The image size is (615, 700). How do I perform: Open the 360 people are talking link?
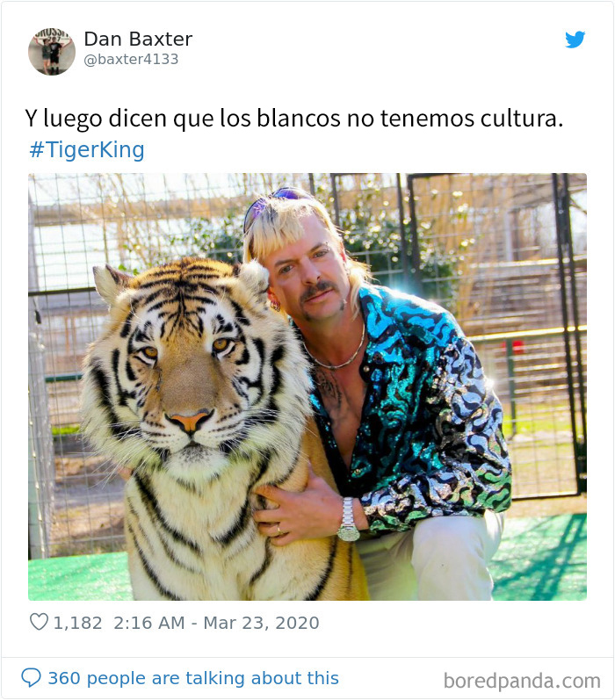point(193,678)
